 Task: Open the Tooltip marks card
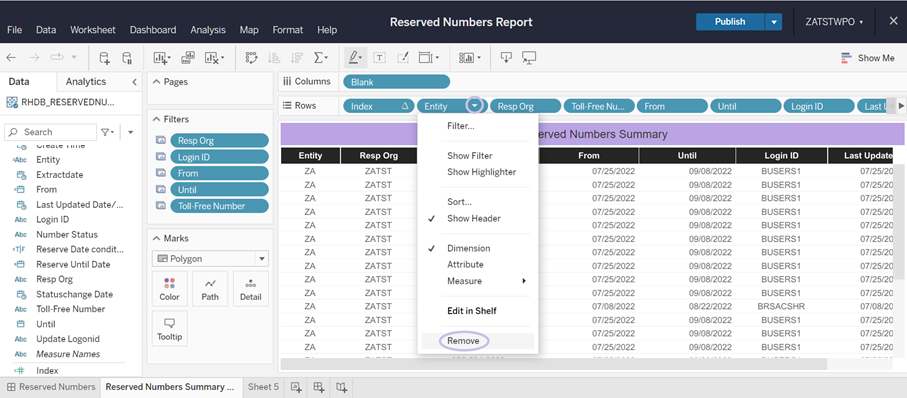(169, 329)
